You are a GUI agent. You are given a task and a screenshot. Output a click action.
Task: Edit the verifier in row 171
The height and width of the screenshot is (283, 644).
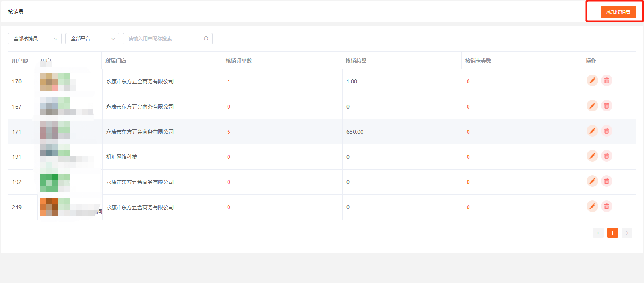tap(592, 131)
